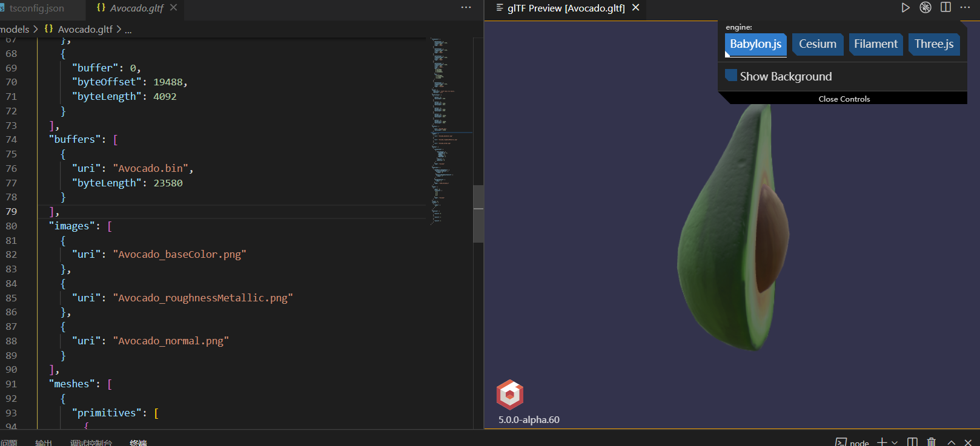Close the bottom terminal panel

pyautogui.click(x=968, y=443)
